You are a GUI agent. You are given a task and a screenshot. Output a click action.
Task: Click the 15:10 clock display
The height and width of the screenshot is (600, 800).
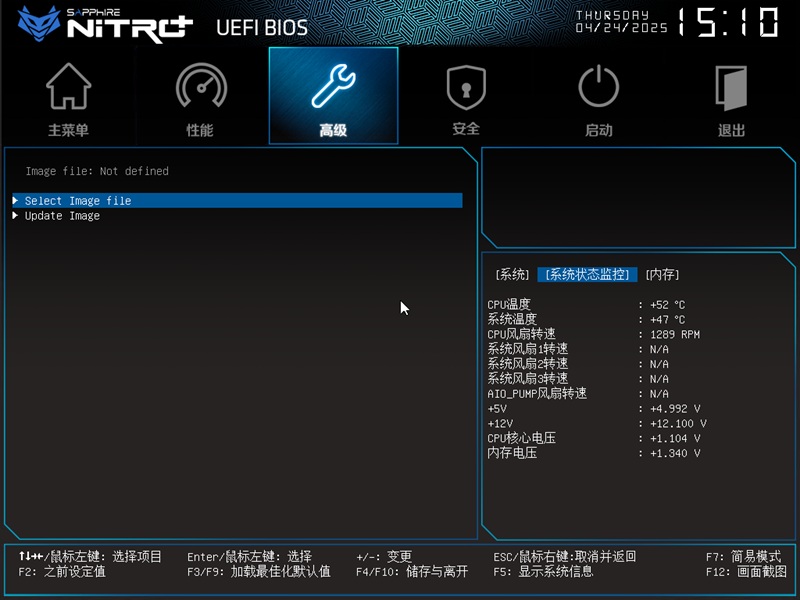click(728, 23)
